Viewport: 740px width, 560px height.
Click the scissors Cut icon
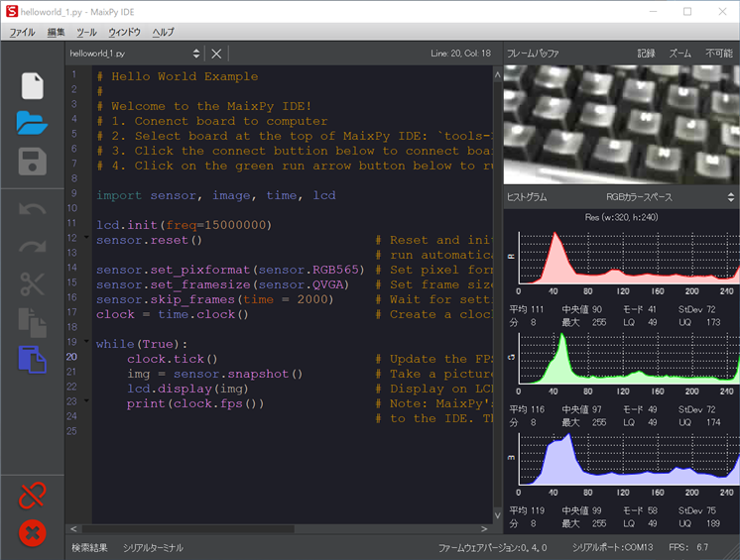tap(32, 285)
